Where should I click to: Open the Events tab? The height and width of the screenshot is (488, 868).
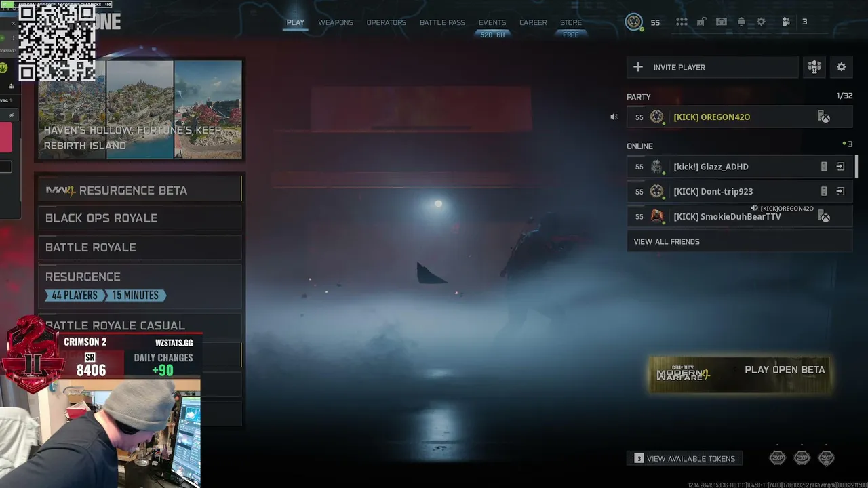coord(492,22)
